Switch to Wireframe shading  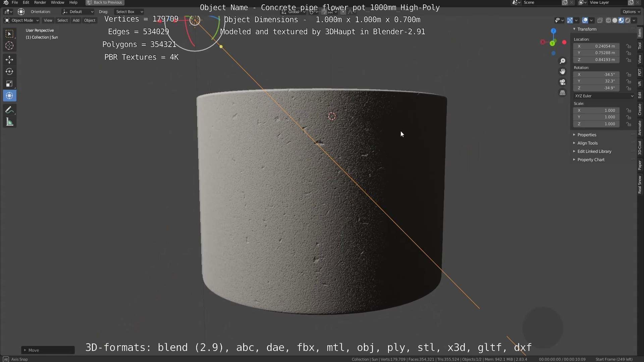pyautogui.click(x=608, y=20)
